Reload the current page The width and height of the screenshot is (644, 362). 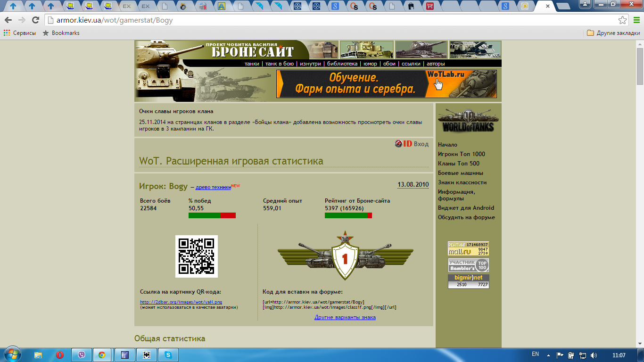point(35,20)
